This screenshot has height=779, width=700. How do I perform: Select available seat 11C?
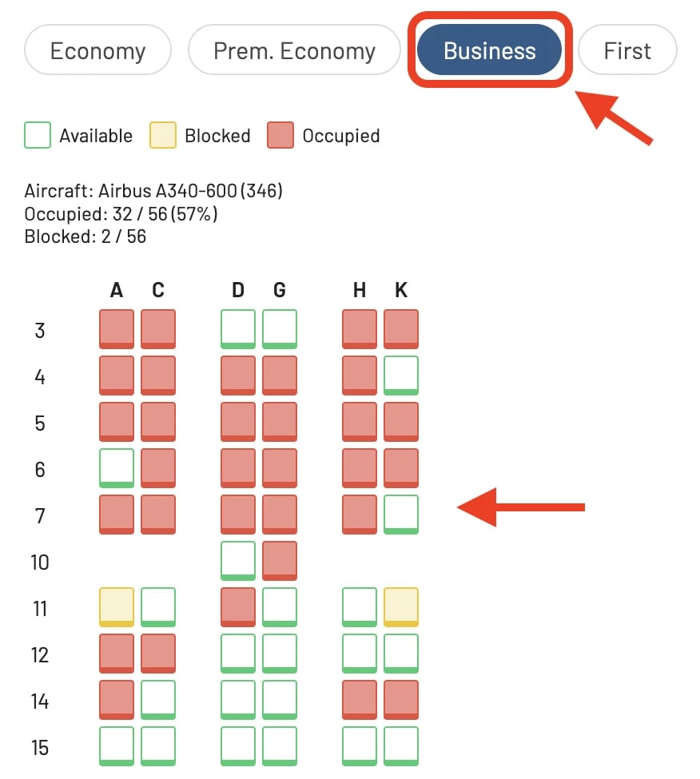point(158,607)
